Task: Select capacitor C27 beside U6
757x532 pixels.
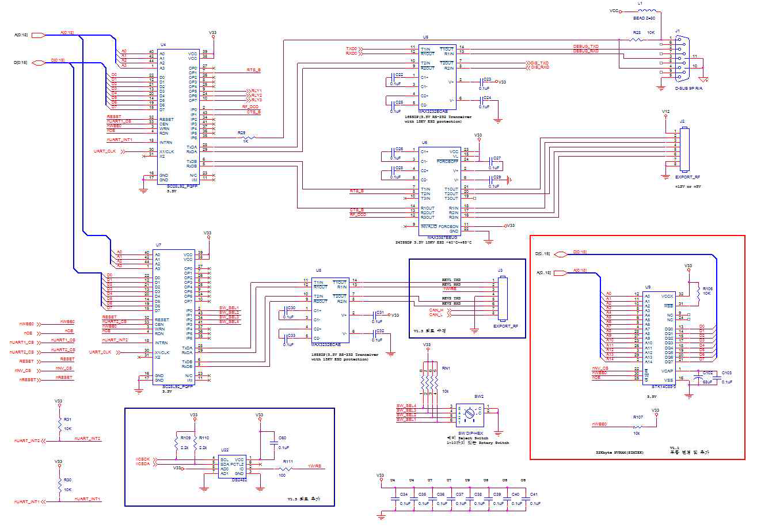Action: (489, 161)
